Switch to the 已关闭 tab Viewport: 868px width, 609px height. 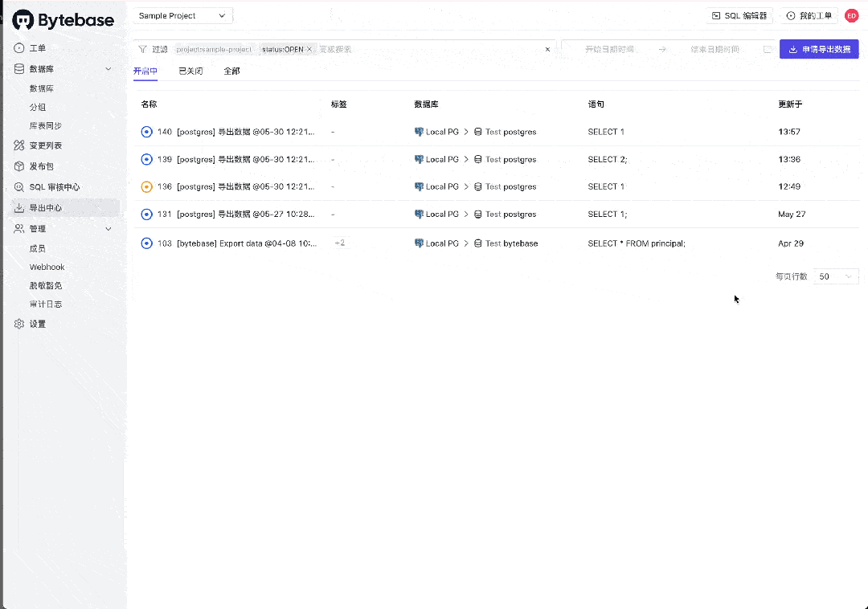click(191, 71)
